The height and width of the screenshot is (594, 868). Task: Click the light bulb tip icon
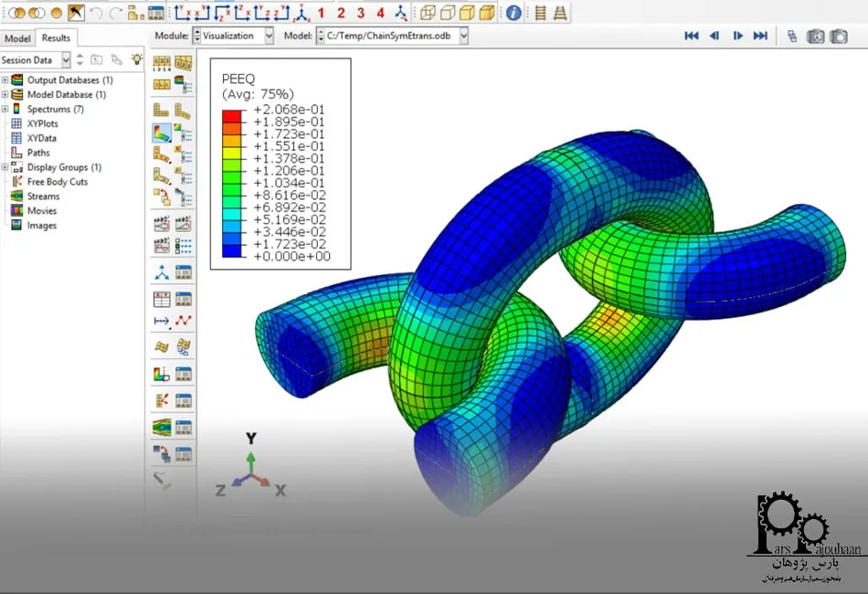click(136, 59)
